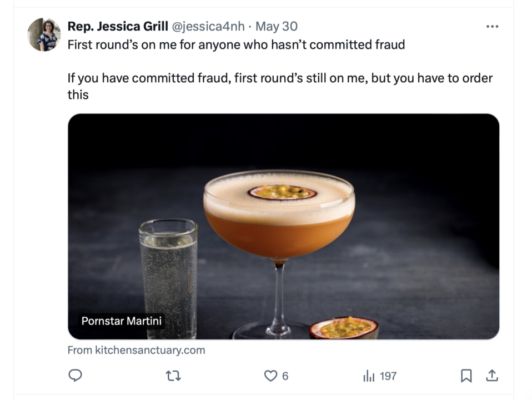
Task: Click the 197 views count
Action: pyautogui.click(x=388, y=376)
